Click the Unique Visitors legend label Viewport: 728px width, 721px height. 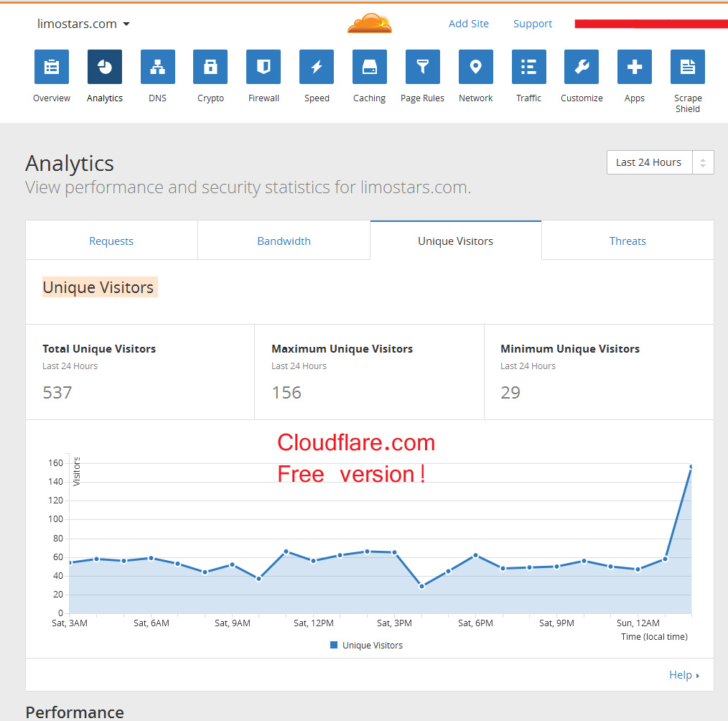pos(373,646)
